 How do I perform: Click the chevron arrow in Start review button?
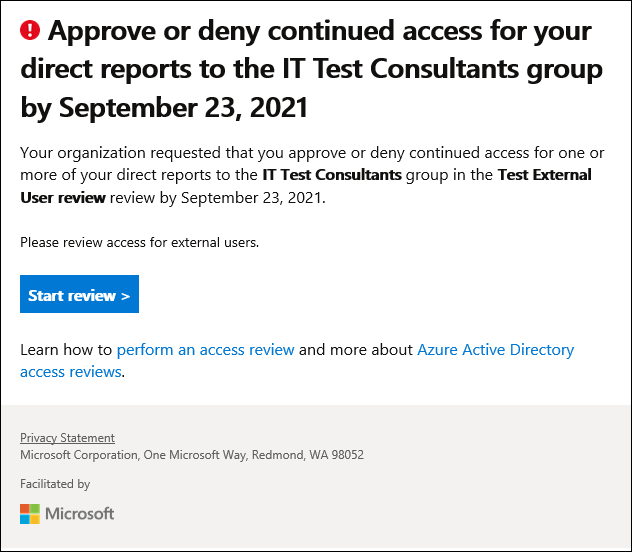pos(125,296)
